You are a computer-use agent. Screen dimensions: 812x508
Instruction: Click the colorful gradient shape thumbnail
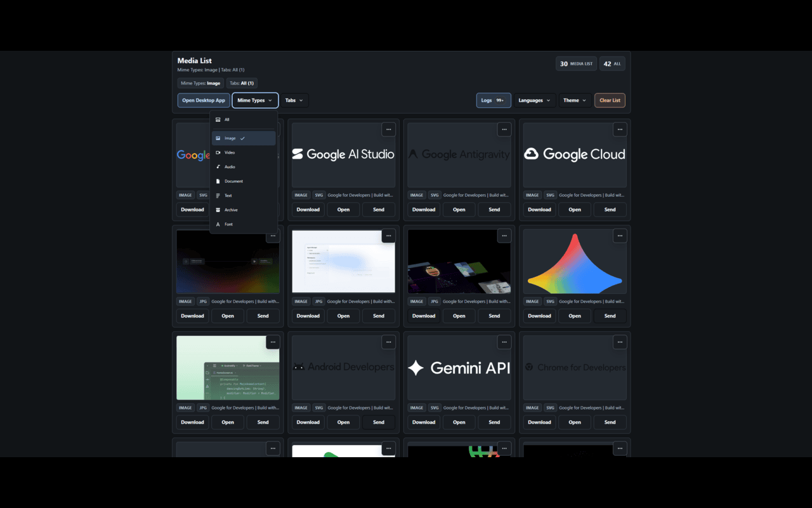tap(575, 262)
